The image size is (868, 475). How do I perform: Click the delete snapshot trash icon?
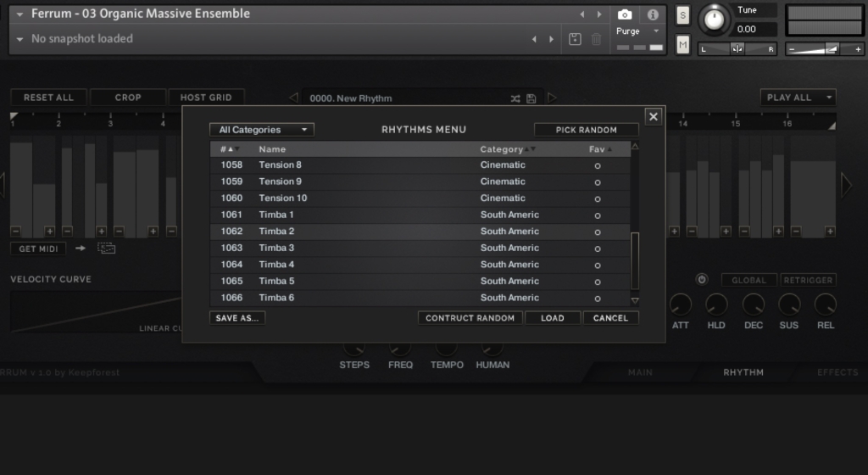point(597,39)
